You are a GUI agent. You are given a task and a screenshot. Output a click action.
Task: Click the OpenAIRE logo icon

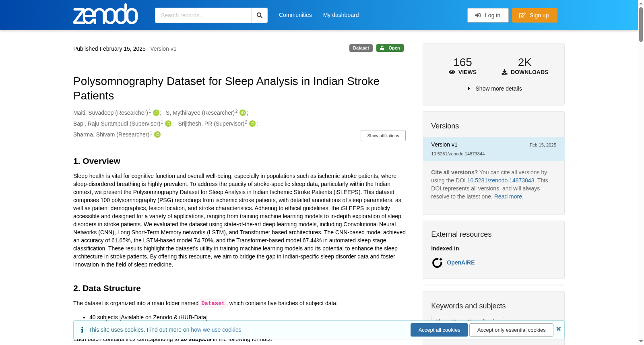pyautogui.click(x=437, y=263)
